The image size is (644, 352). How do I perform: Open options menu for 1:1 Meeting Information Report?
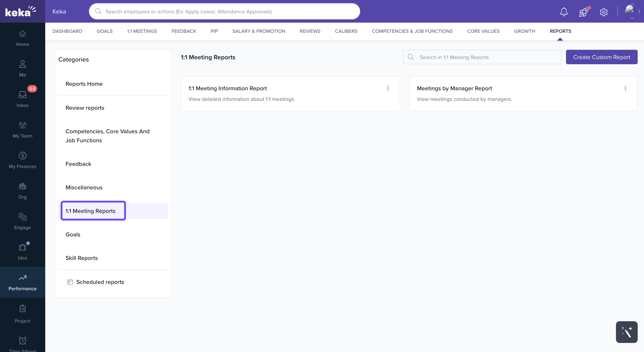coord(388,88)
